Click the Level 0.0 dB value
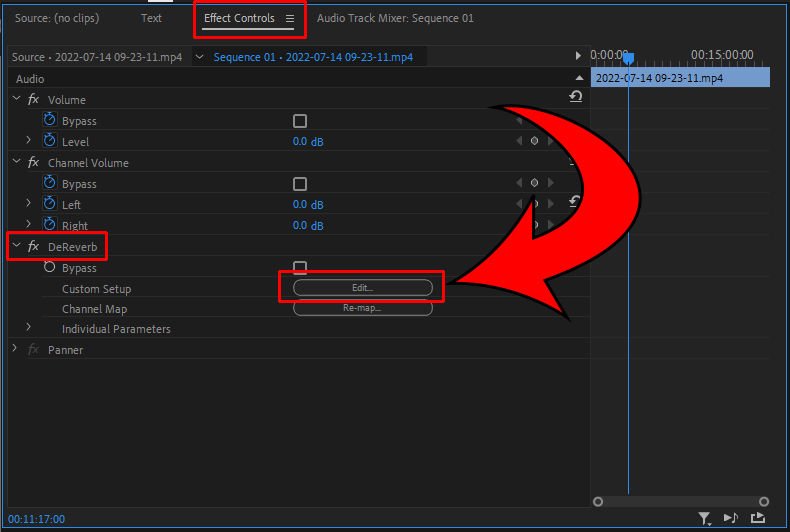Image resolution: width=790 pixels, height=532 pixels. click(x=308, y=142)
